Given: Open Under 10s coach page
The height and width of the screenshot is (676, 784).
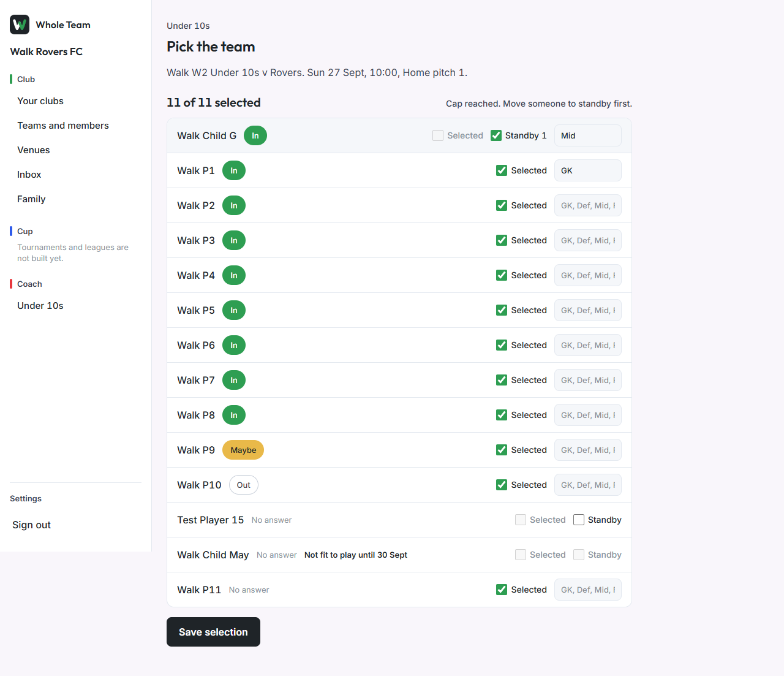Looking at the screenshot, I should pos(40,306).
